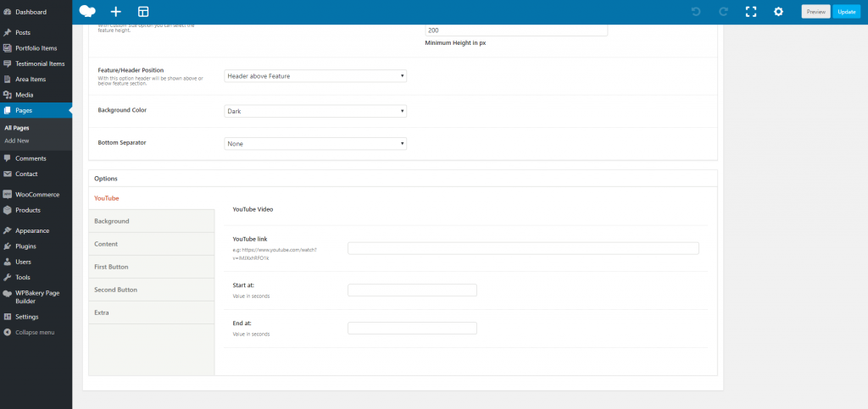The image size is (868, 409).
Task: Go to Add New page link
Action: [17, 141]
